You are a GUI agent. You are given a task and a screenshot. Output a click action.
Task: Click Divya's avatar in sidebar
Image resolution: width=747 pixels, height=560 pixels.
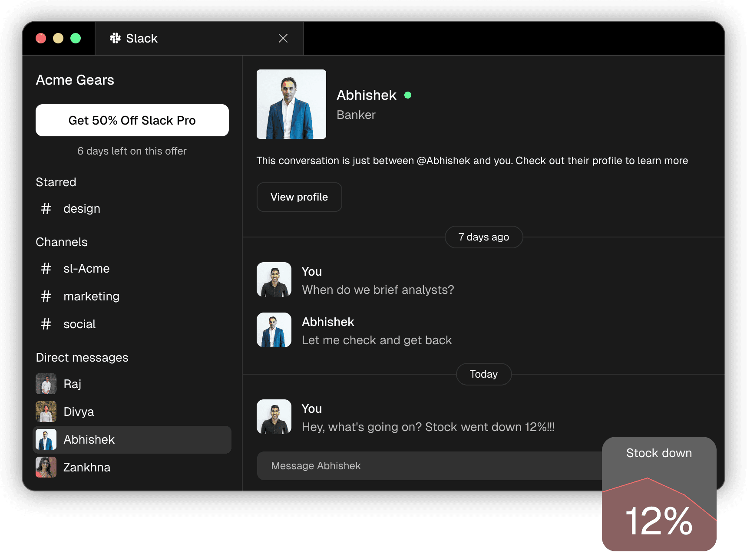46,412
